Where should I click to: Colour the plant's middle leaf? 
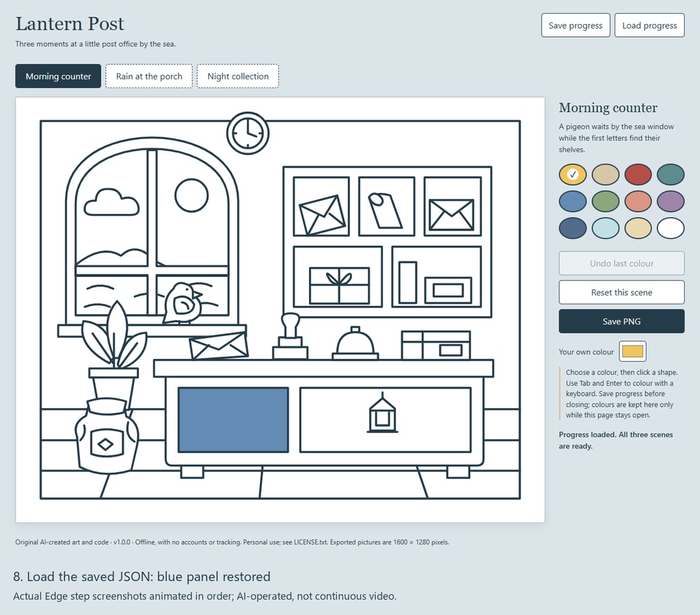[117, 328]
